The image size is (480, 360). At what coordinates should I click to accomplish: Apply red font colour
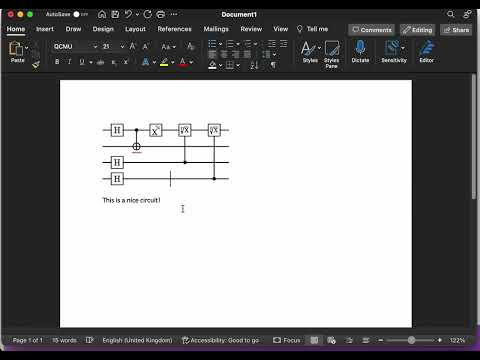pyautogui.click(x=183, y=62)
